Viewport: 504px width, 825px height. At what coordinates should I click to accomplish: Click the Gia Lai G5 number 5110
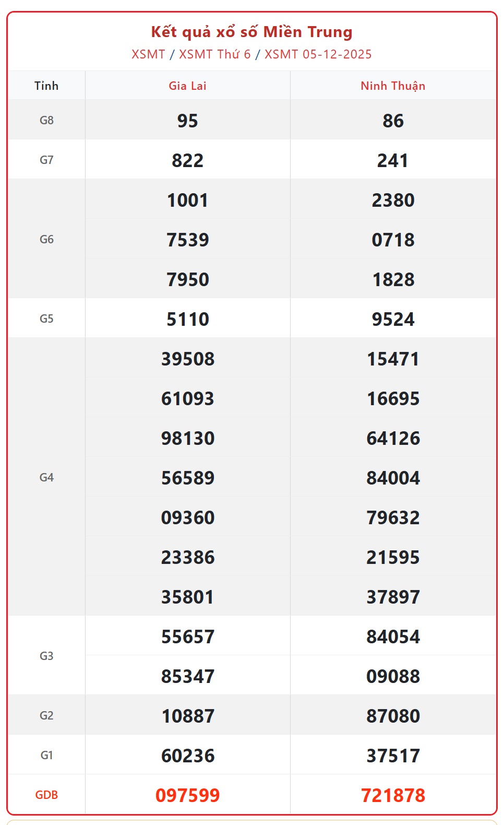click(187, 319)
